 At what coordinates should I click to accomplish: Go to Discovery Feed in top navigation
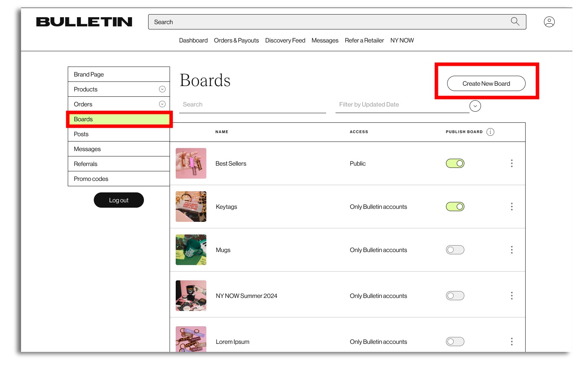coord(285,41)
